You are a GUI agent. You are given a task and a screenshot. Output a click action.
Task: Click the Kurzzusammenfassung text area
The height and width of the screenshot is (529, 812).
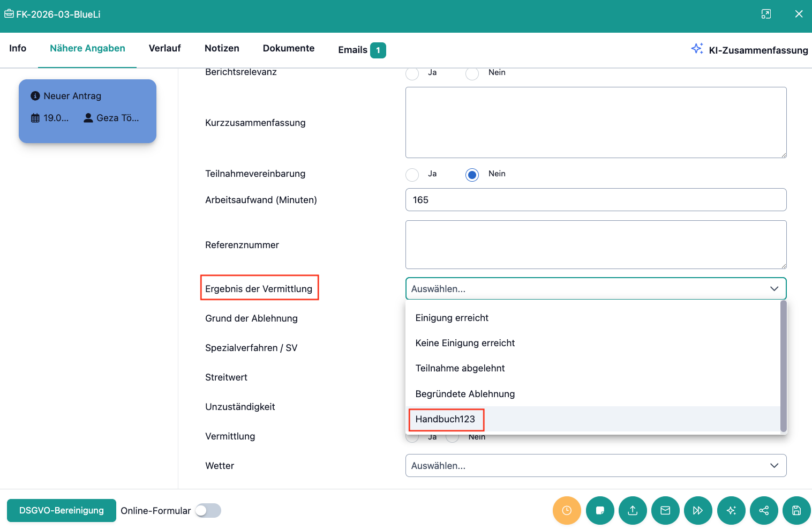pos(596,122)
